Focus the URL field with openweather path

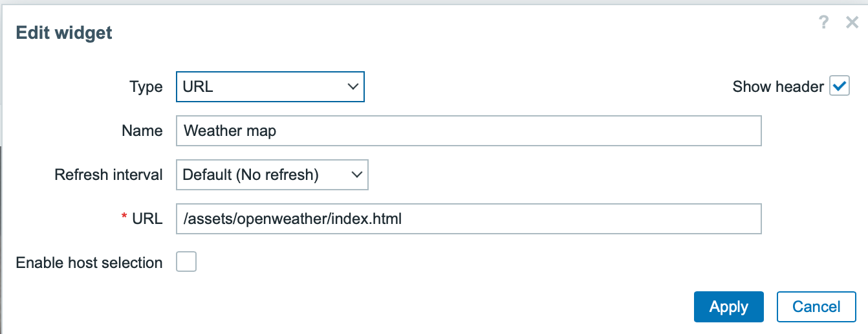(x=468, y=219)
